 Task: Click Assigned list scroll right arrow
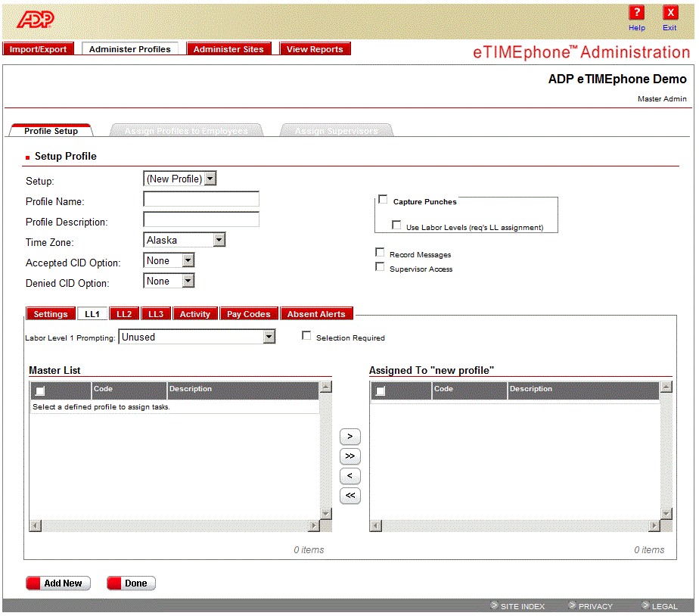click(x=654, y=526)
